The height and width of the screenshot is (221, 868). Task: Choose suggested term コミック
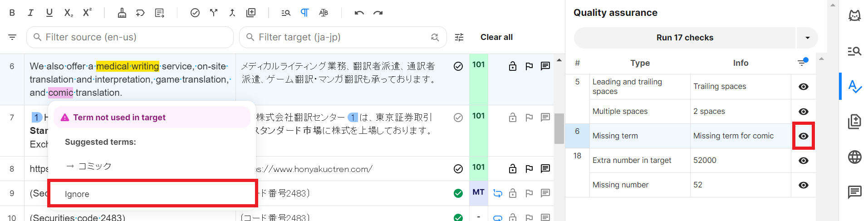coord(94,166)
